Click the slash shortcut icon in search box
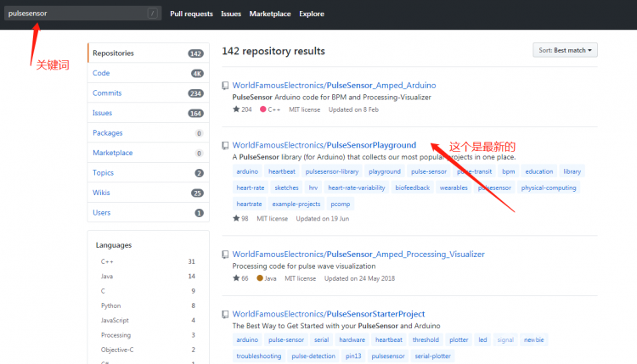637x364 pixels. 152,14
